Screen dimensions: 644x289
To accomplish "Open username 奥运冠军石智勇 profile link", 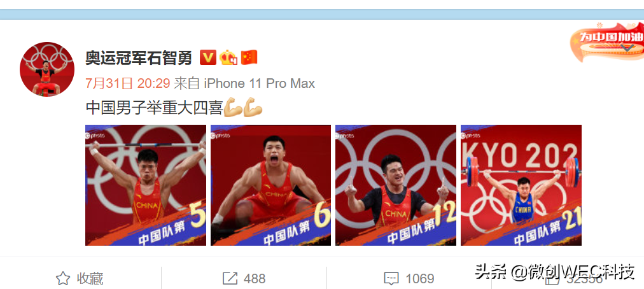I will [x=139, y=57].
